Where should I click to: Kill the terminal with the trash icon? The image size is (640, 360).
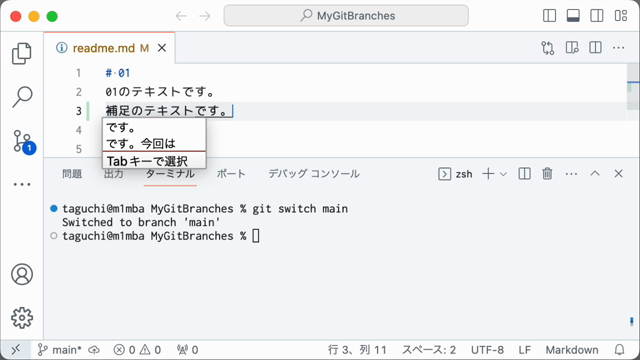[x=547, y=174]
